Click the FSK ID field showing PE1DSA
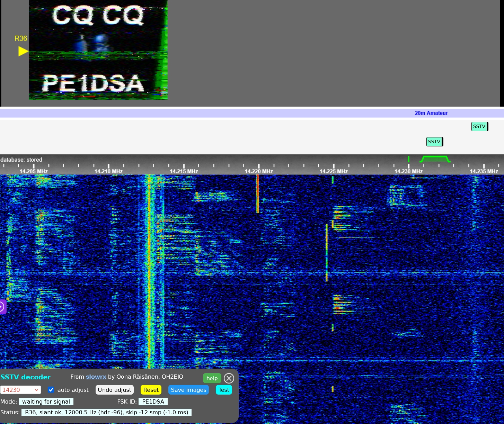 [153, 402]
